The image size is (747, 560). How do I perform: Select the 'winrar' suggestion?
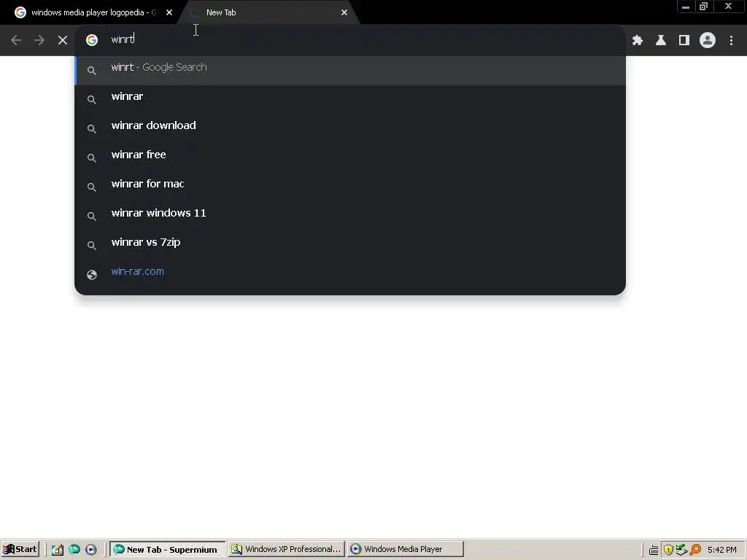click(x=350, y=98)
